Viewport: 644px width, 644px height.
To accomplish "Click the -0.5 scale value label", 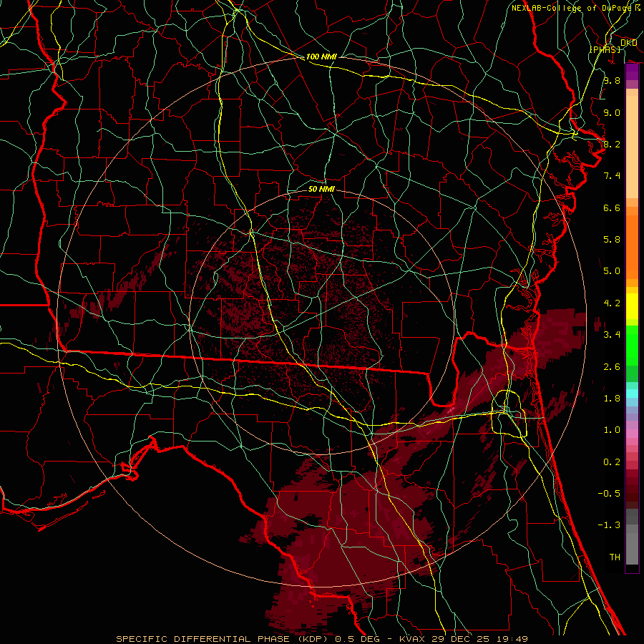I will [x=611, y=494].
